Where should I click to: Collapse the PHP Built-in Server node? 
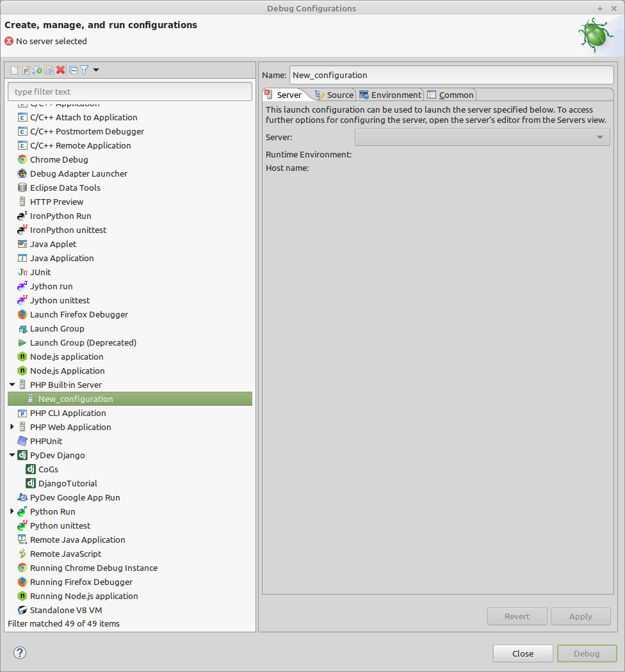point(12,385)
